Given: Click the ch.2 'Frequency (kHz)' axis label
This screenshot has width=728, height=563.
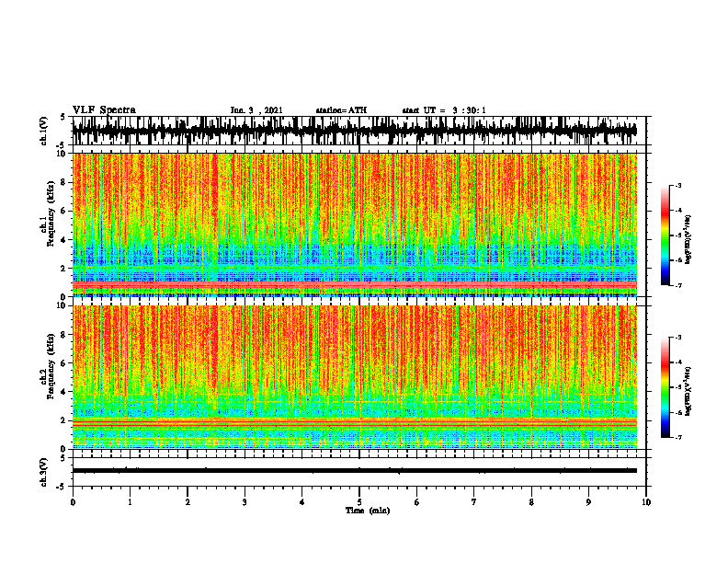Looking at the screenshot, I should (51, 365).
